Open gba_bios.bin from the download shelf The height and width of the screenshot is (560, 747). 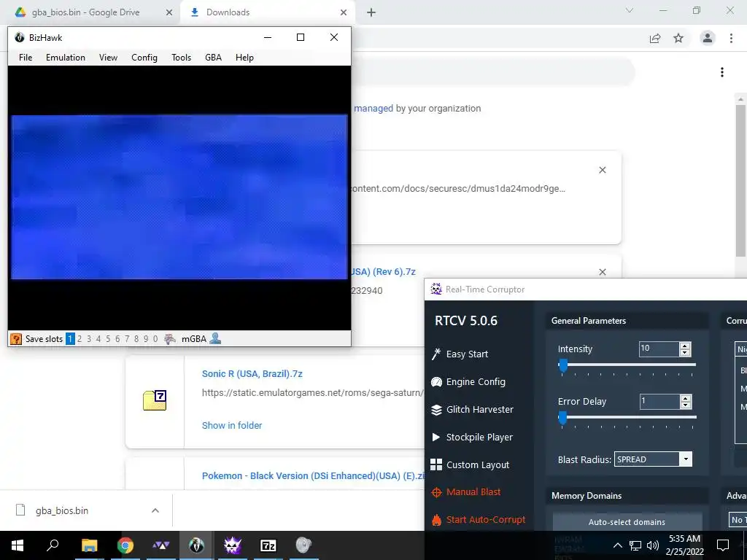coord(62,510)
